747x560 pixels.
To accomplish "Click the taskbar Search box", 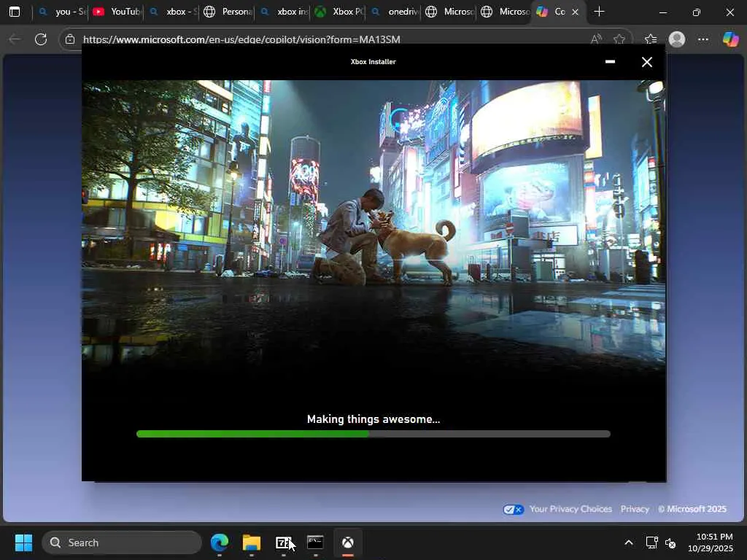I will click(122, 542).
